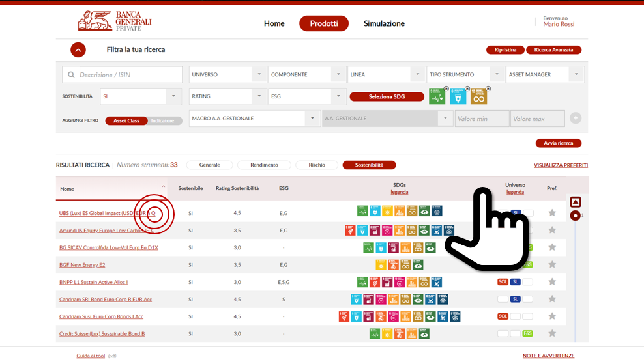The width and height of the screenshot is (644, 364).
Task: Focus the Descrizione / ISIN search field
Action: tap(123, 75)
